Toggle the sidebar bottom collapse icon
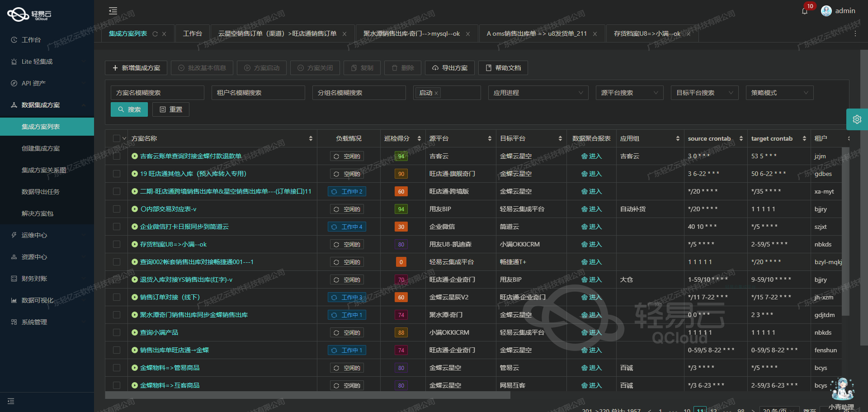Viewport: 868px width, 412px height. (x=11, y=401)
